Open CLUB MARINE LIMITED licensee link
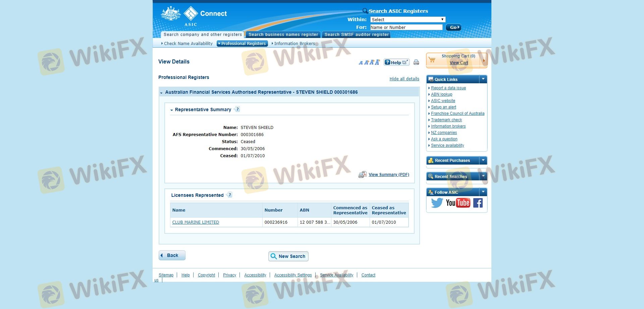This screenshot has width=644, height=309. [196, 222]
